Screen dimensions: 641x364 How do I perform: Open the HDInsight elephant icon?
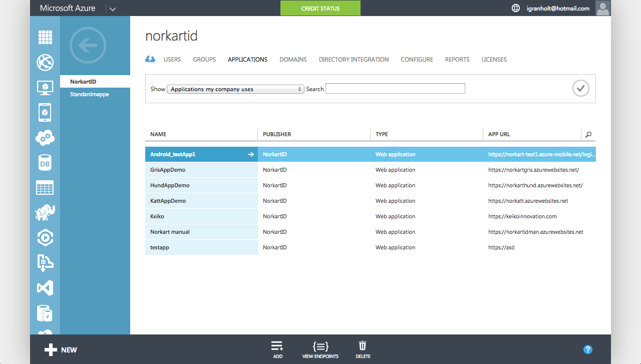coord(45,213)
